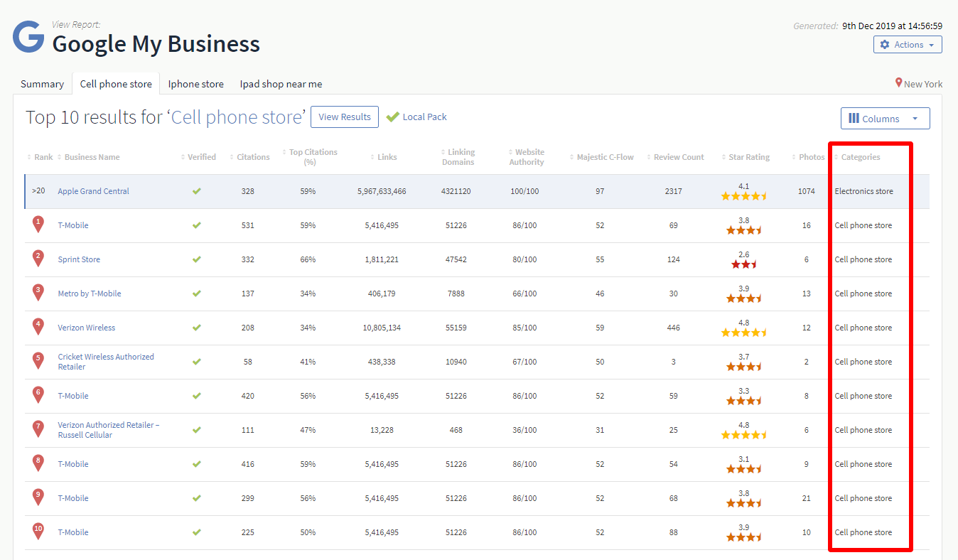Sort by Photos column header
Screen dimensions: 958x560
point(807,157)
